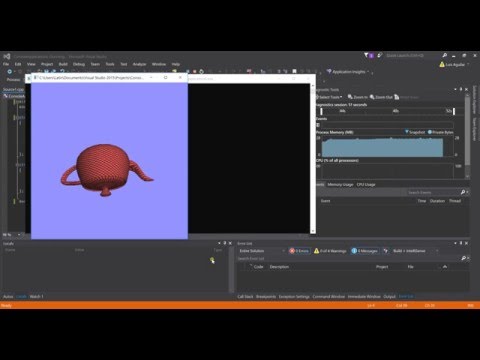Click the Quick Launch search magnifier
480x360 pixels.
pyautogui.click(x=445, y=55)
